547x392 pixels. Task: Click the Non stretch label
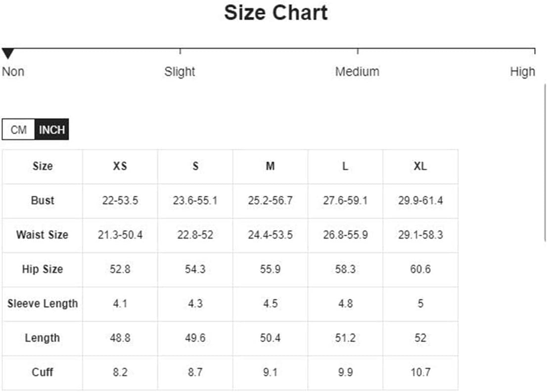pyautogui.click(x=13, y=72)
